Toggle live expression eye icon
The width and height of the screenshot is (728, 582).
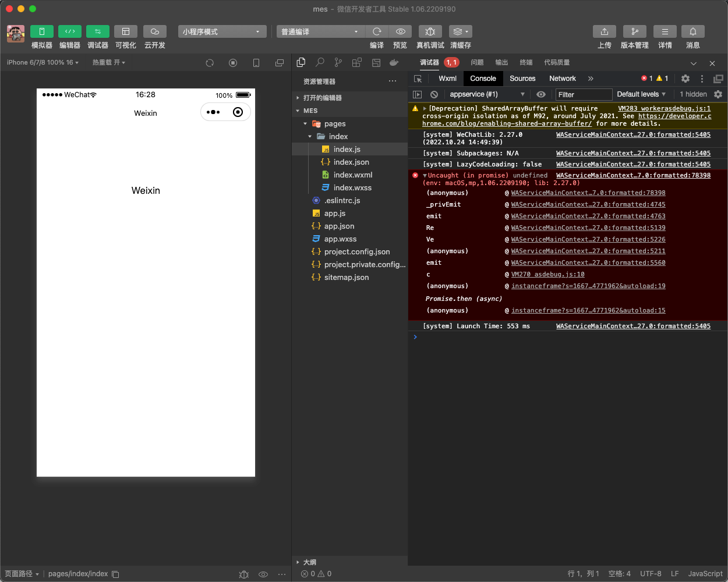pos(541,94)
